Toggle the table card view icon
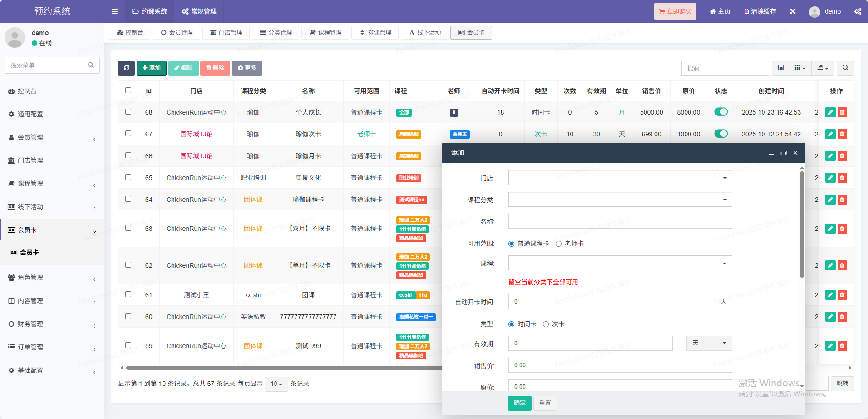The height and width of the screenshot is (419, 868). (780, 68)
